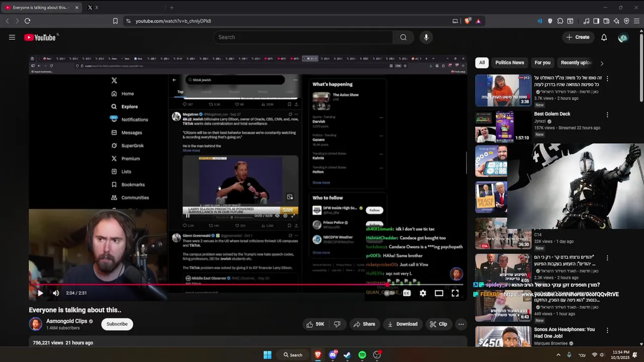Bookmark this page from the address bar

(115, 21)
